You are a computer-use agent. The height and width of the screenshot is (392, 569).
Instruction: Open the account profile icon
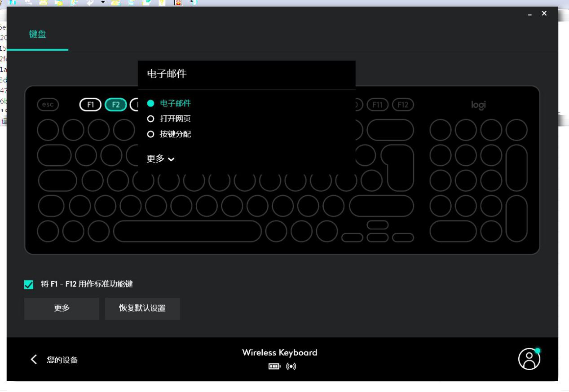tap(529, 359)
